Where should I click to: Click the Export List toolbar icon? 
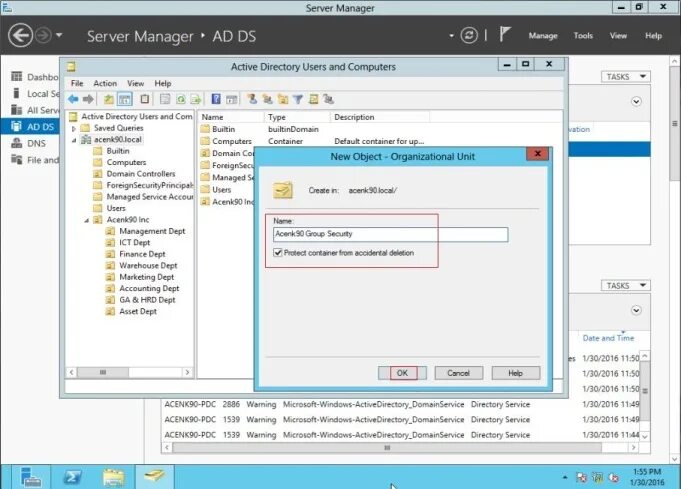196,99
